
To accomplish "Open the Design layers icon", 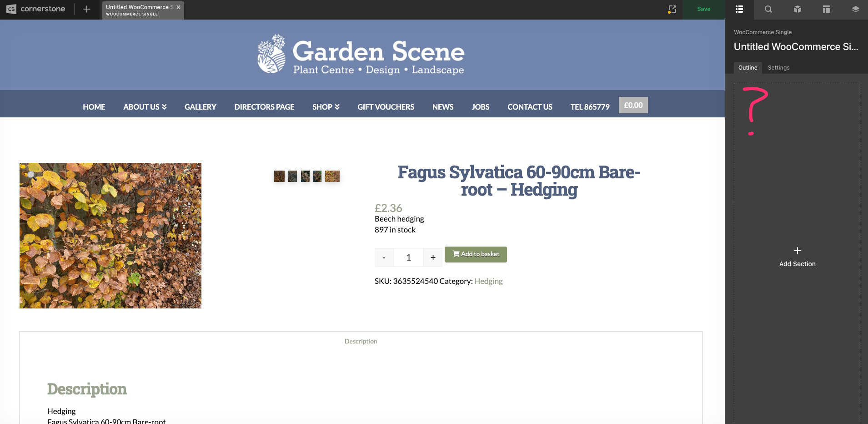I will [855, 9].
